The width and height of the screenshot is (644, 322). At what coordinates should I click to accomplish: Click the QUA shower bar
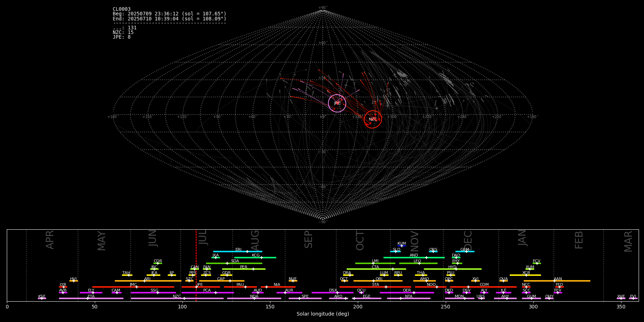[x=503, y=281]
